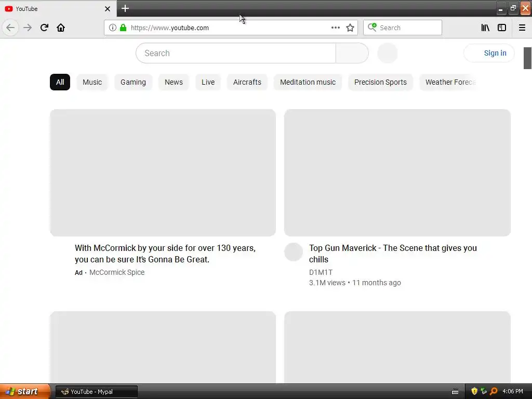This screenshot has height=399, width=532.
Task: Choose the Aircrafts category chip
Action: click(247, 82)
